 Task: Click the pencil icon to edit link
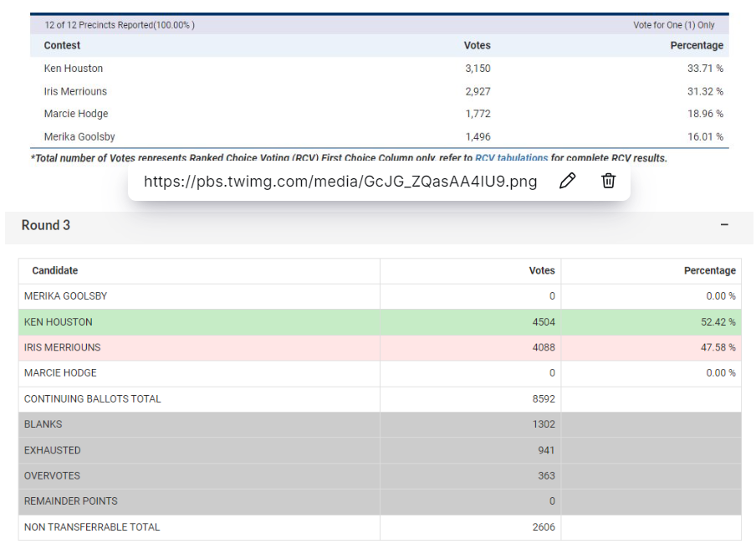[567, 181]
